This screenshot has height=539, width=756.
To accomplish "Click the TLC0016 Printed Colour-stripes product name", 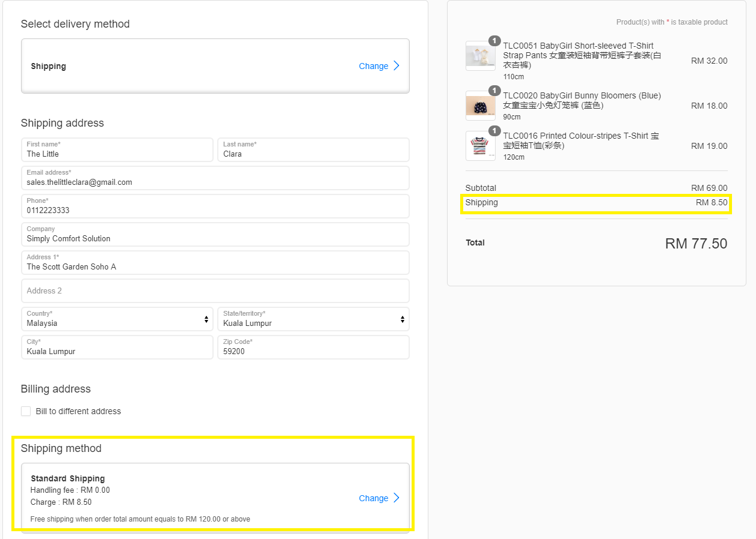I will tap(581, 140).
